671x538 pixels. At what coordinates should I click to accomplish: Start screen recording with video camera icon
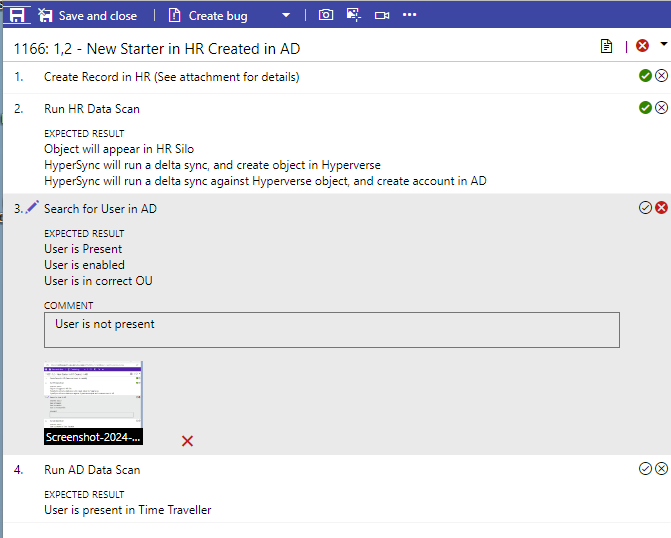click(381, 16)
